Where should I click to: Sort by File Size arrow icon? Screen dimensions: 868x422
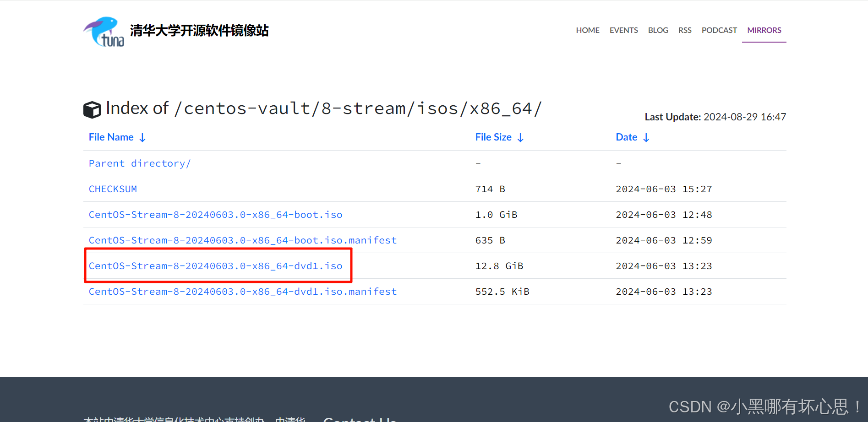(520, 138)
